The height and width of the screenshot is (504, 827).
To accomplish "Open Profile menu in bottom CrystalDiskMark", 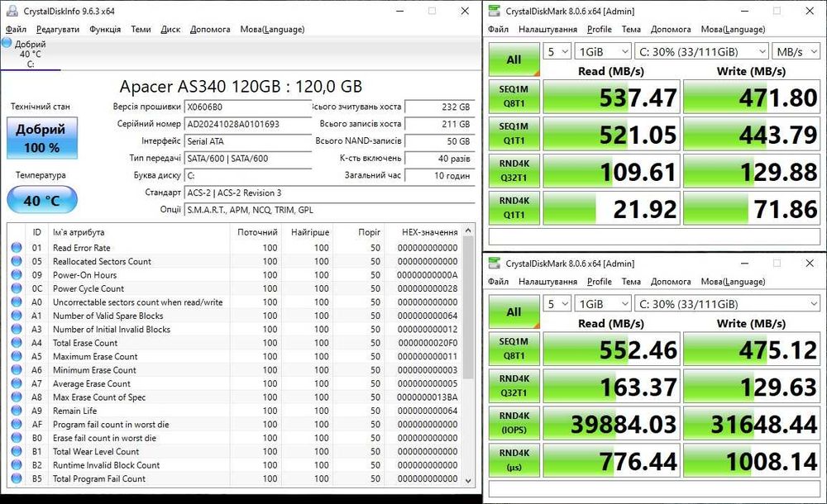I will [599, 282].
